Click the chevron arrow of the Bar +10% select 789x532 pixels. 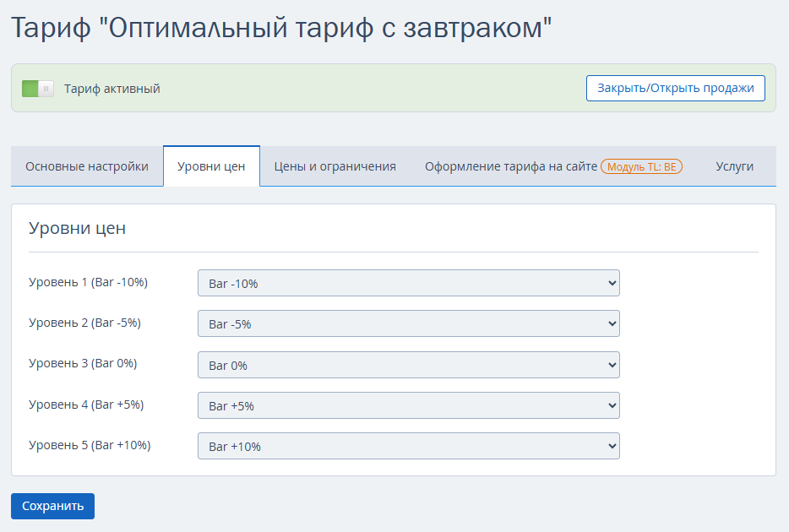[612, 446]
